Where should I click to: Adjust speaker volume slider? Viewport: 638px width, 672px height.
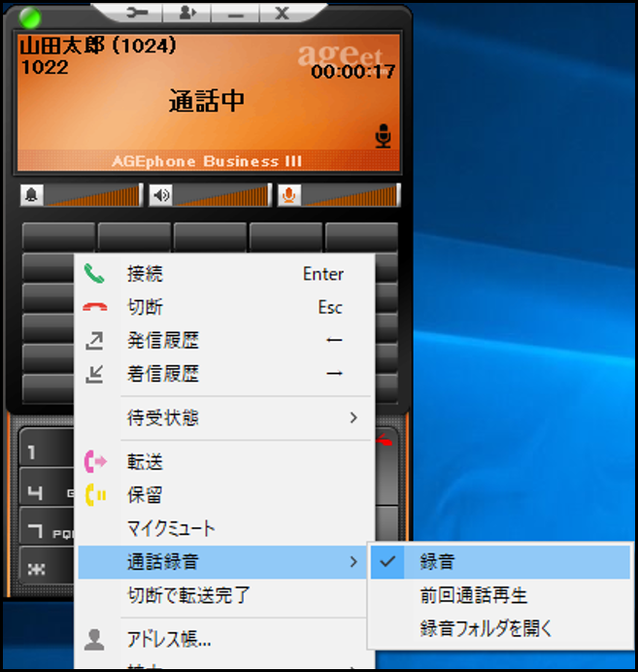click(x=222, y=195)
